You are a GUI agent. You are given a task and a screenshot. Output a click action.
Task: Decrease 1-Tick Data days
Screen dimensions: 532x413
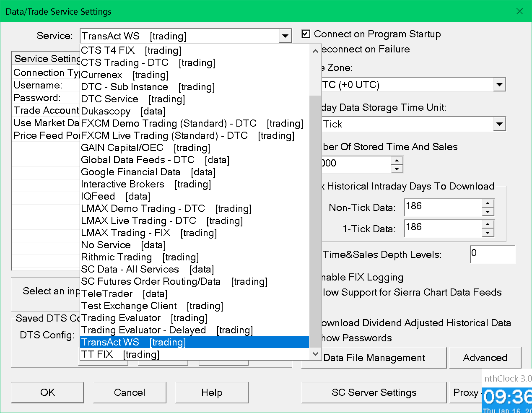pos(488,233)
